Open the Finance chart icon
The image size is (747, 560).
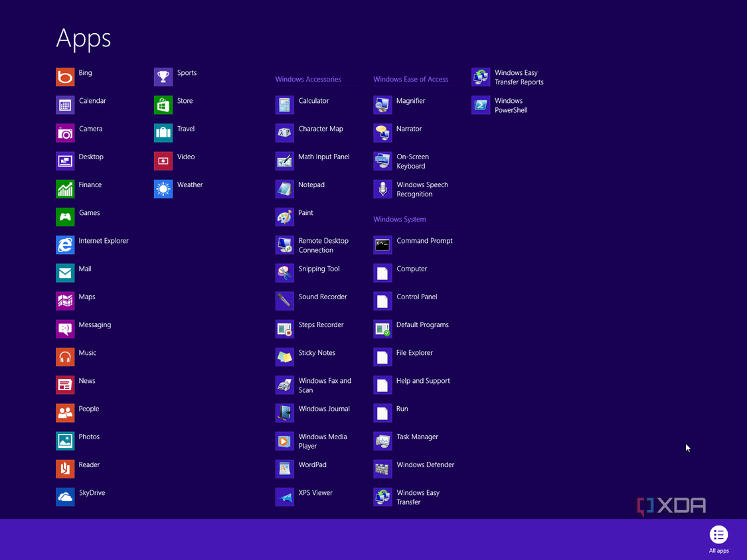(x=65, y=189)
